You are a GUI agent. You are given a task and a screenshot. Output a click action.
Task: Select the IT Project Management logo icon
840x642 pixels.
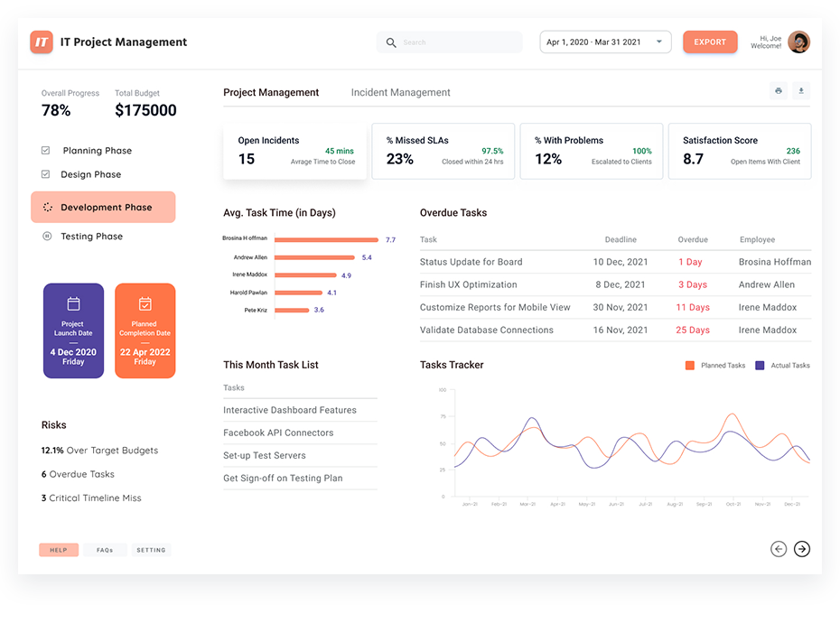click(x=41, y=42)
